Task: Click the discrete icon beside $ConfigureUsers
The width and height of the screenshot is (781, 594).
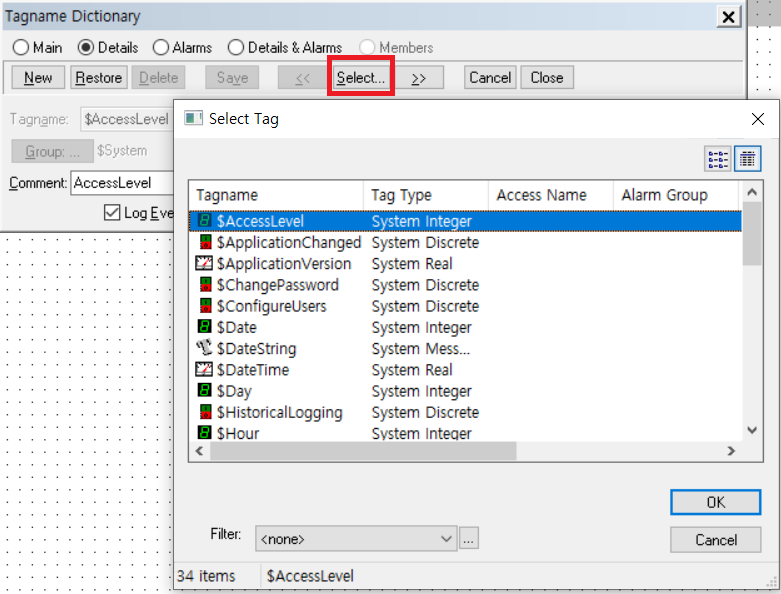Action: tap(205, 306)
